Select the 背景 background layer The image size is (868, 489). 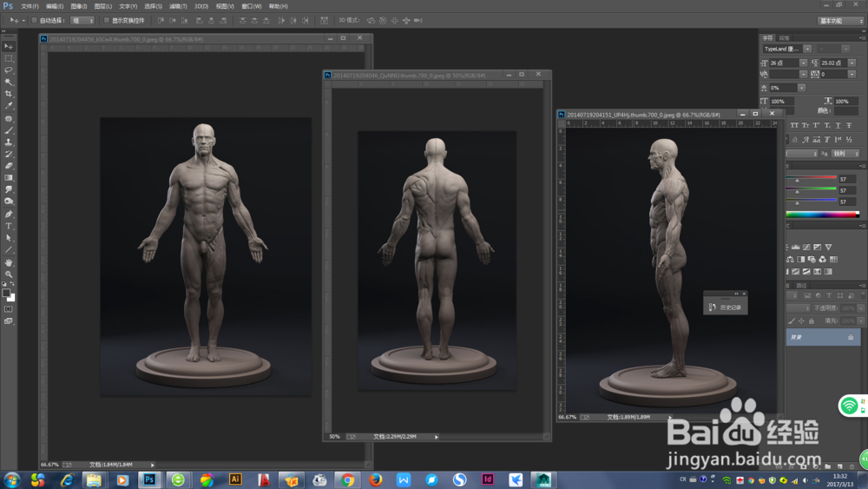[x=823, y=337]
